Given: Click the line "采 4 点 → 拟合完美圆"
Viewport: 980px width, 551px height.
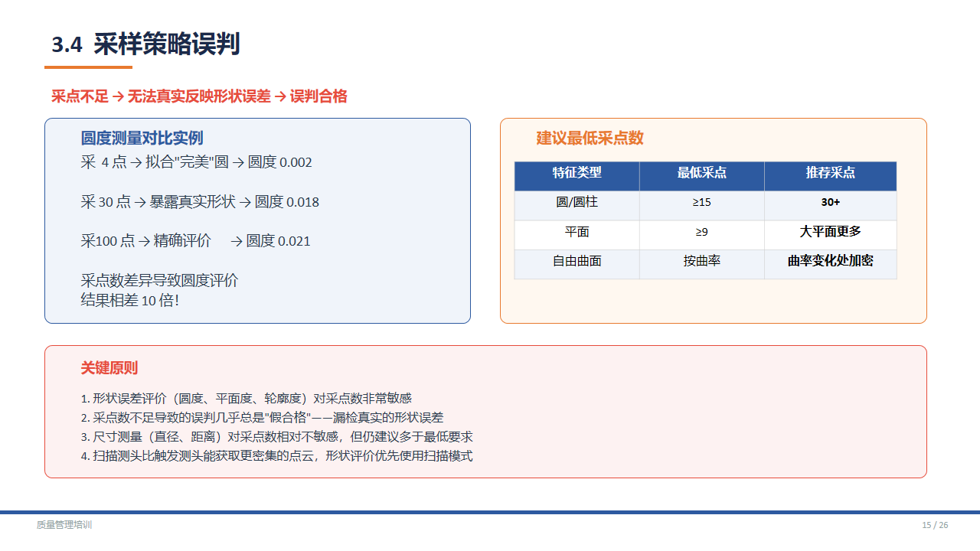Looking at the screenshot, I should click(196, 162).
